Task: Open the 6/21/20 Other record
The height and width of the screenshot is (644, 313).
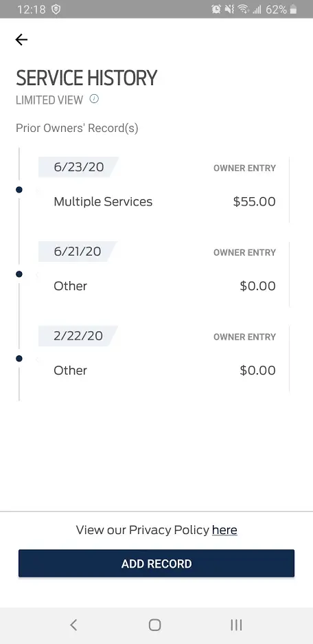Action: click(164, 274)
